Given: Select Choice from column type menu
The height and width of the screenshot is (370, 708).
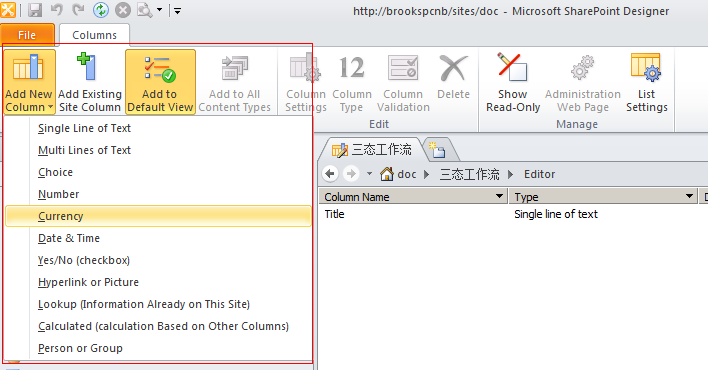Looking at the screenshot, I should coord(158,172).
